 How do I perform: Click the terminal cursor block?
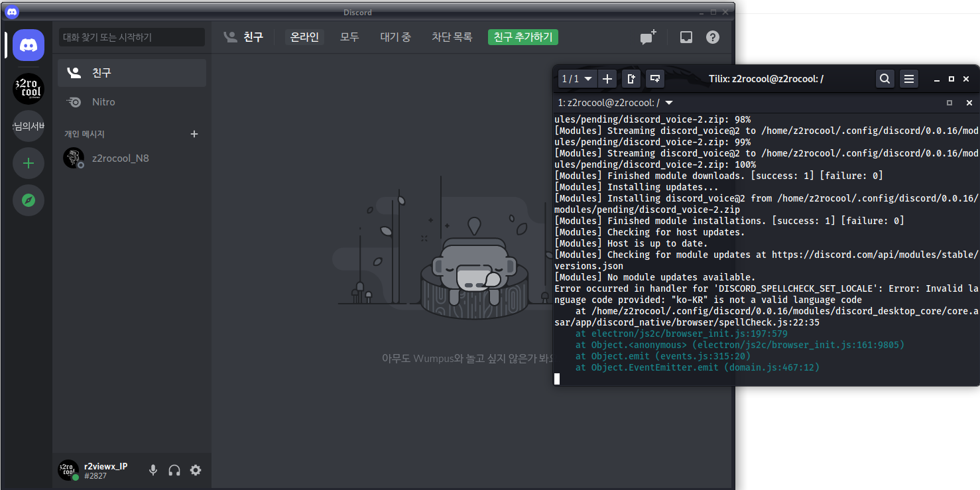557,379
